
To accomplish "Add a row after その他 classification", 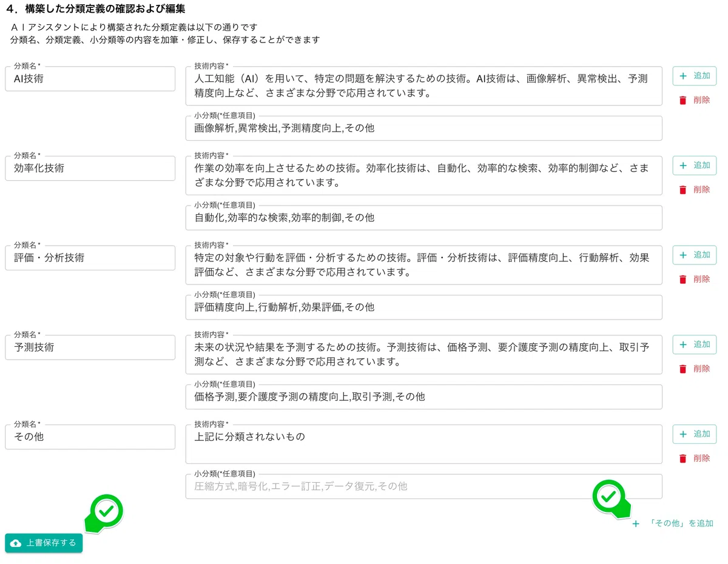I will pyautogui.click(x=694, y=434).
